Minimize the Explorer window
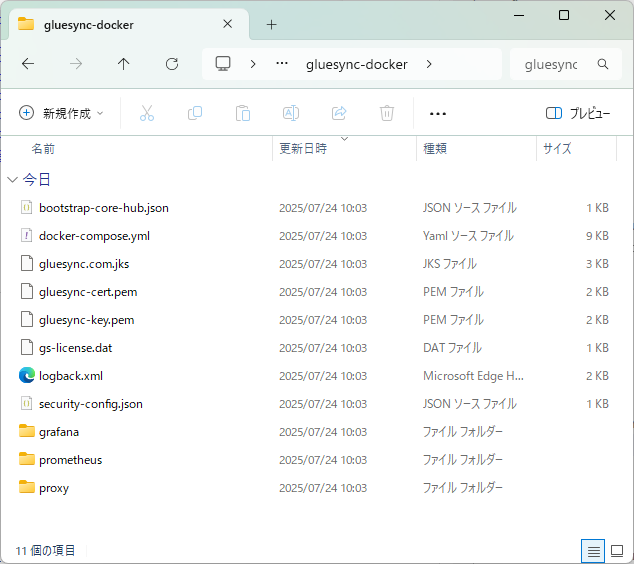Image resolution: width=634 pixels, height=564 pixels. (x=519, y=15)
